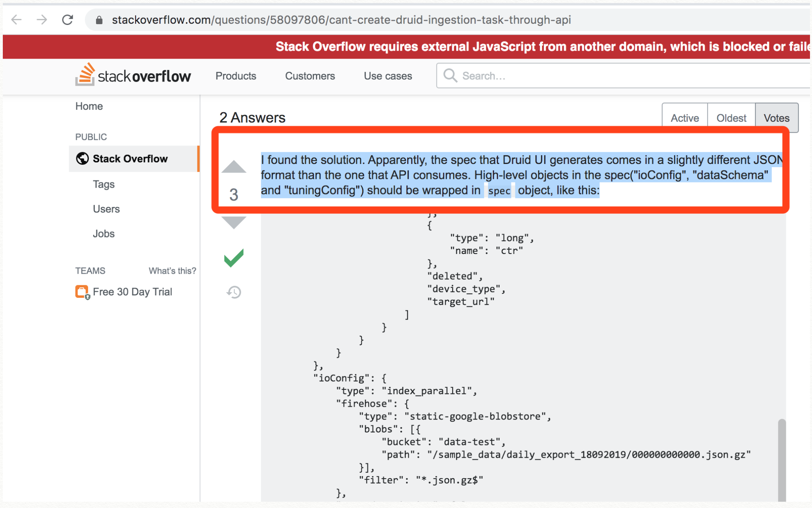812x508 pixels.
Task: Sort answers by Oldest tab
Action: coord(731,118)
